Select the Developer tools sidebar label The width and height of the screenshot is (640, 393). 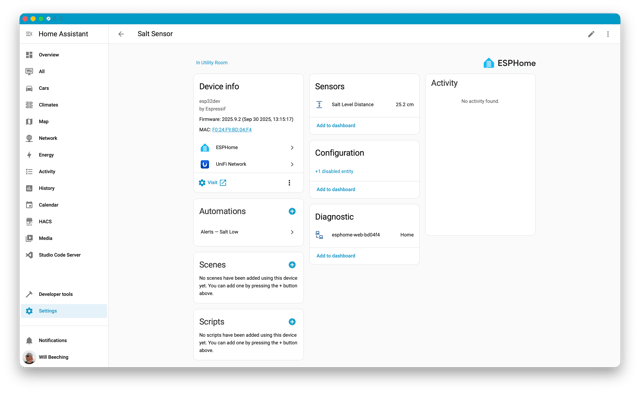(56, 294)
